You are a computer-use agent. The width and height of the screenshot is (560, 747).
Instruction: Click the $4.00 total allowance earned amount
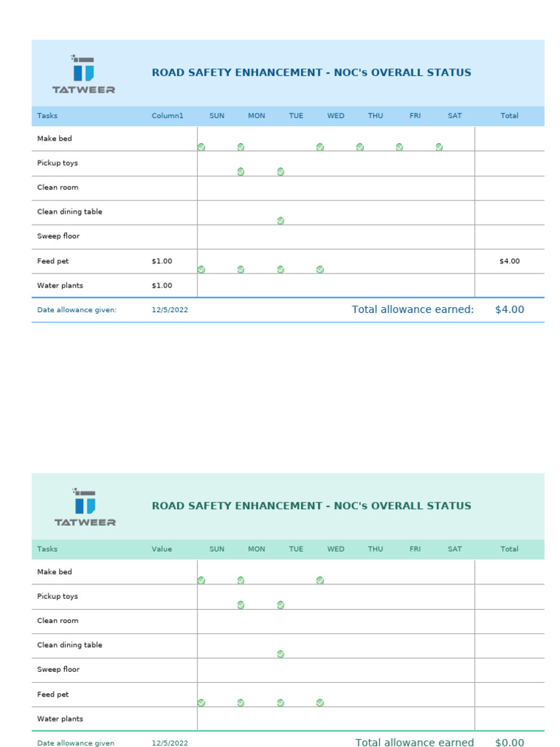point(510,309)
